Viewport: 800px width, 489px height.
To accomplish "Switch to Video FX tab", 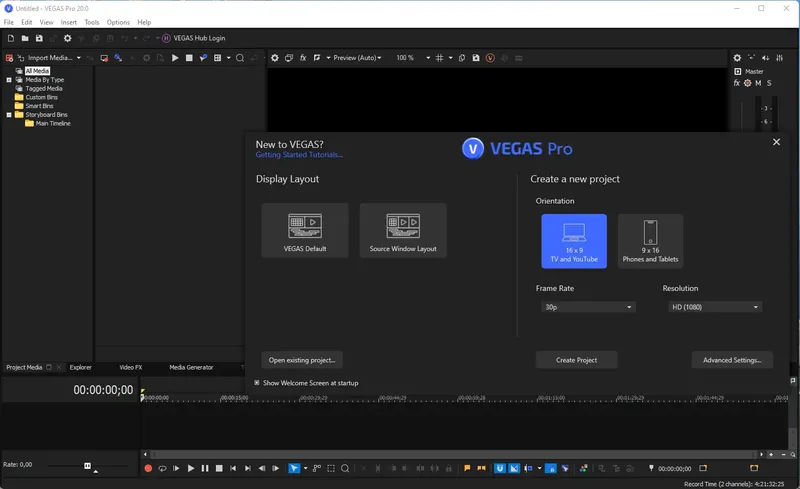I will point(131,368).
